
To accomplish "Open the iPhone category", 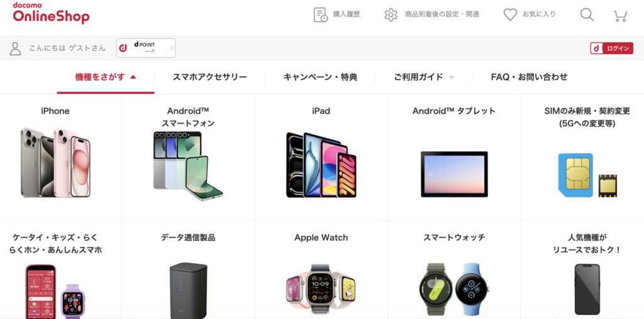I will [55, 158].
